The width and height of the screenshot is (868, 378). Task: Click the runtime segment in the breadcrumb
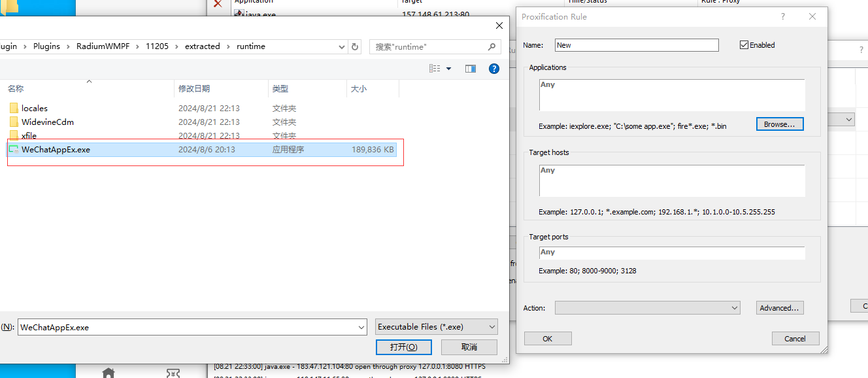tap(251, 46)
